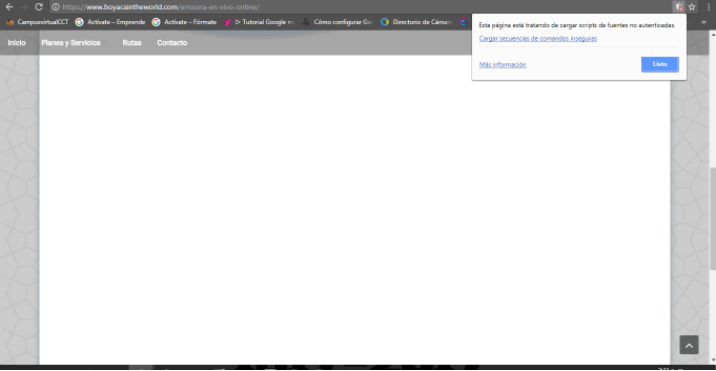The height and width of the screenshot is (371, 716).
Task: Open the site information icon in the address bar
Action: coord(56,7)
